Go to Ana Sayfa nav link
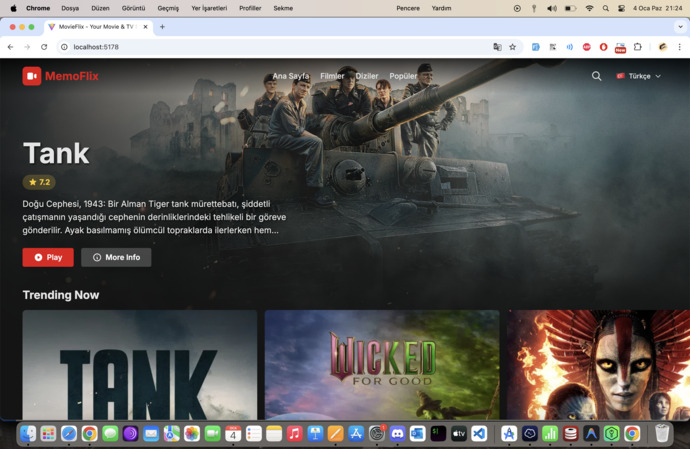This screenshot has width=690, height=449. coord(290,76)
